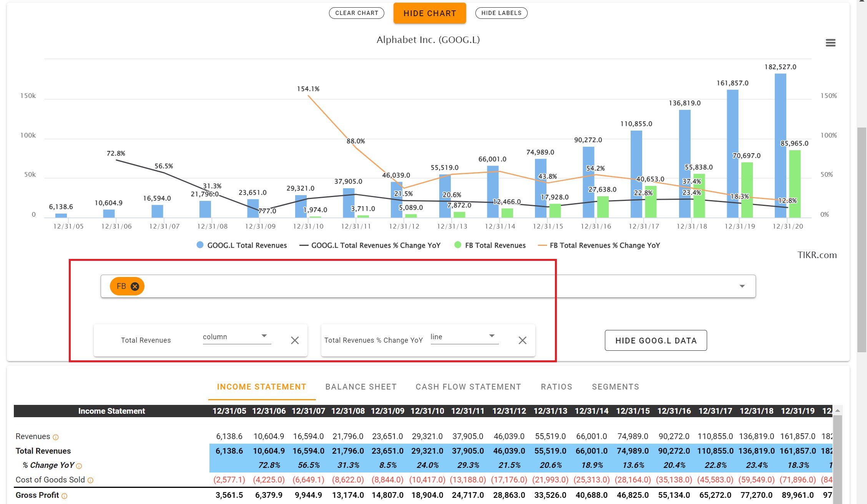Viewport: 867px width, 504px height.
Task: Remove the Total Revenues series card
Action: point(295,340)
